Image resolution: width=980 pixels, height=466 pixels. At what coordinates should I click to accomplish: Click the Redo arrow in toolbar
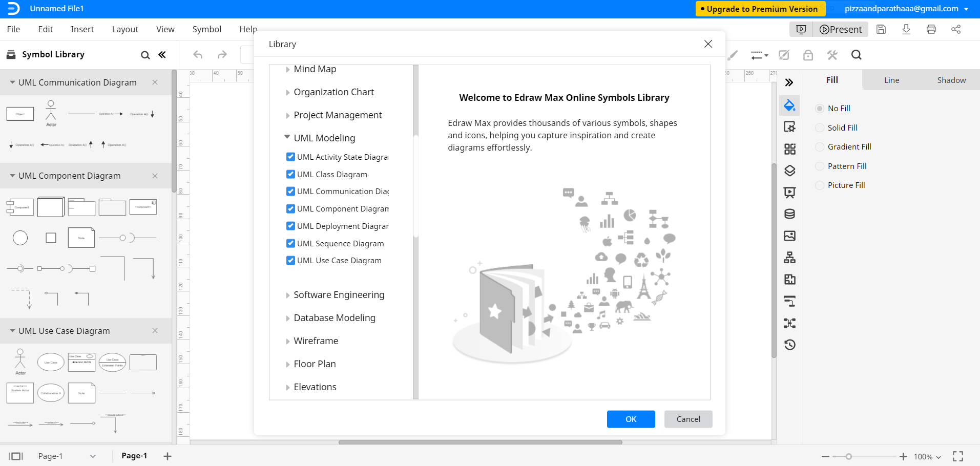point(222,55)
